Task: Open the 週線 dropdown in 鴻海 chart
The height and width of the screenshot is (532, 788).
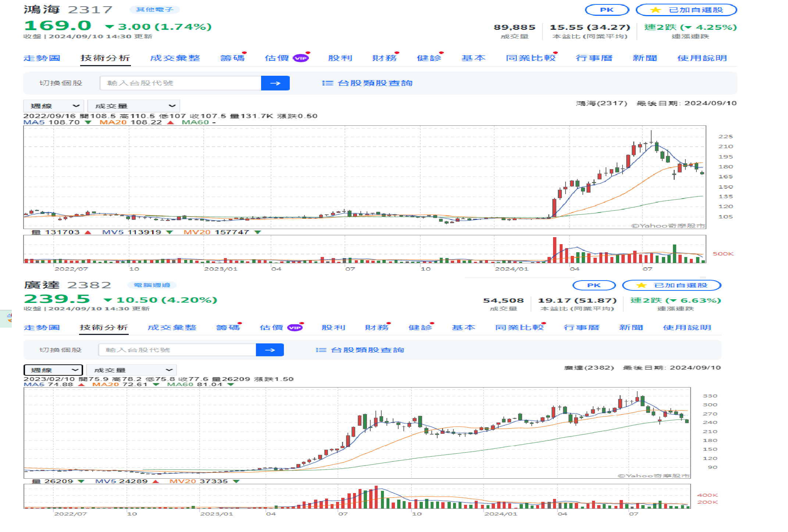Action: point(54,106)
